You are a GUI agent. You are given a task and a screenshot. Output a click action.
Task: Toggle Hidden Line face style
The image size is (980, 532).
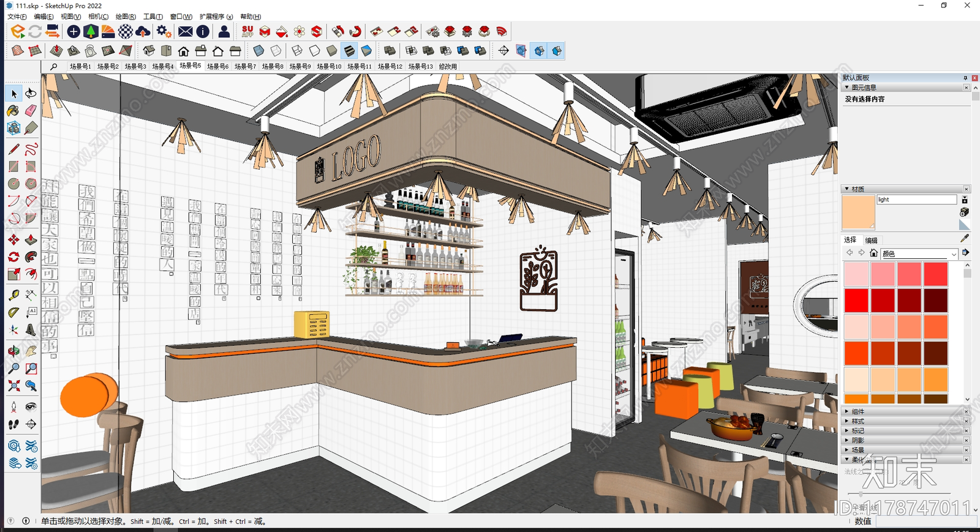pos(314,51)
